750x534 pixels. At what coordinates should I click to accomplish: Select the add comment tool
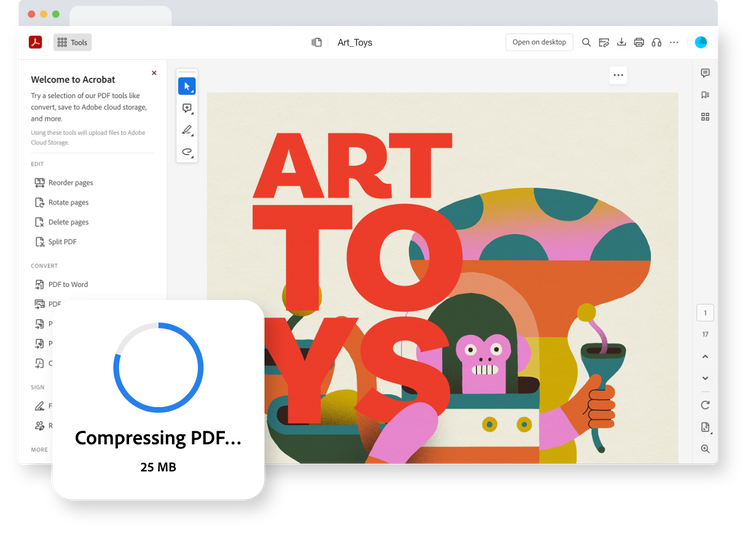pyautogui.click(x=187, y=109)
